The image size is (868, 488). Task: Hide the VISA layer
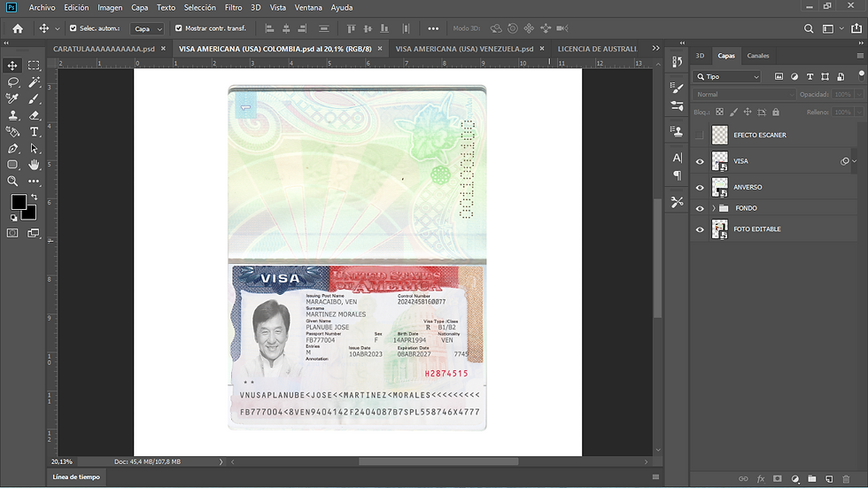tap(700, 161)
